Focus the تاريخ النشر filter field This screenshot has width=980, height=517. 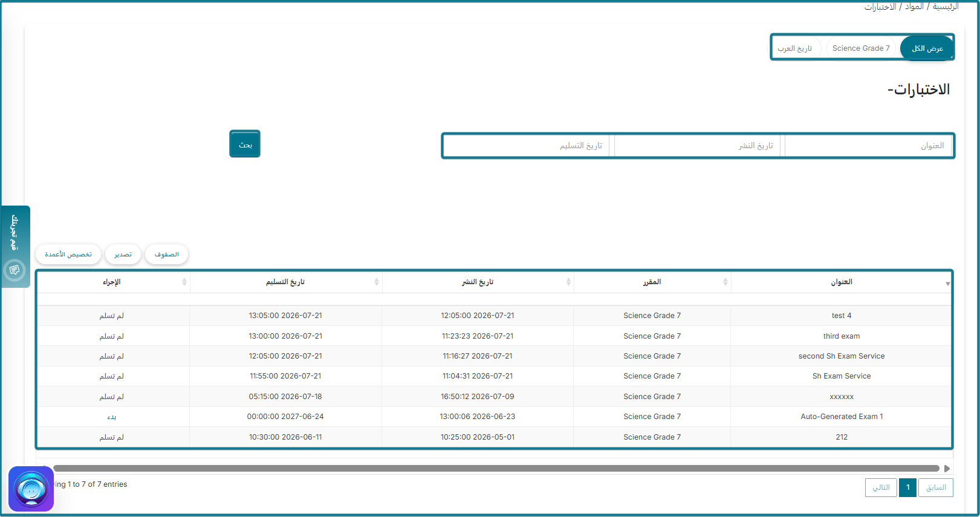(697, 146)
